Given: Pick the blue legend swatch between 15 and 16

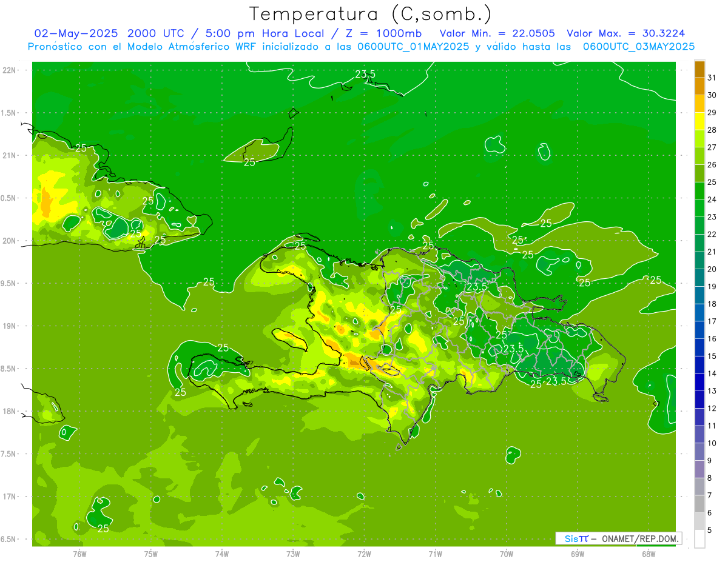Looking at the screenshot, I should (699, 347).
